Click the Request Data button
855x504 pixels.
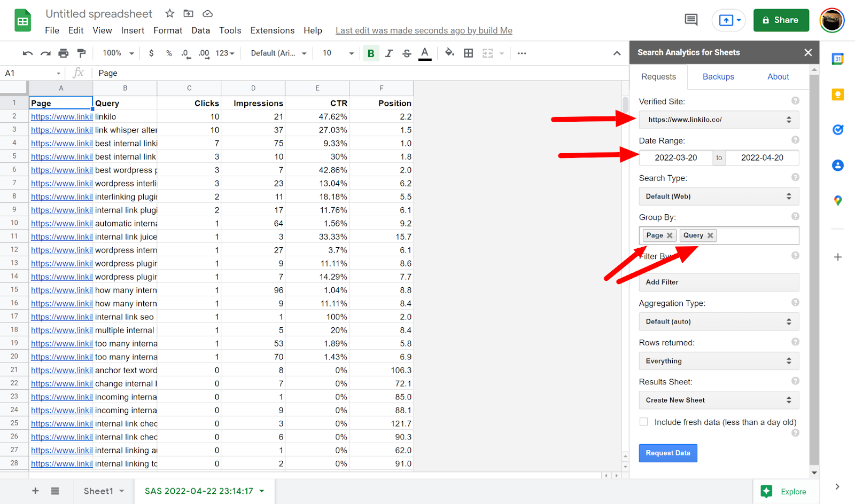click(x=668, y=453)
